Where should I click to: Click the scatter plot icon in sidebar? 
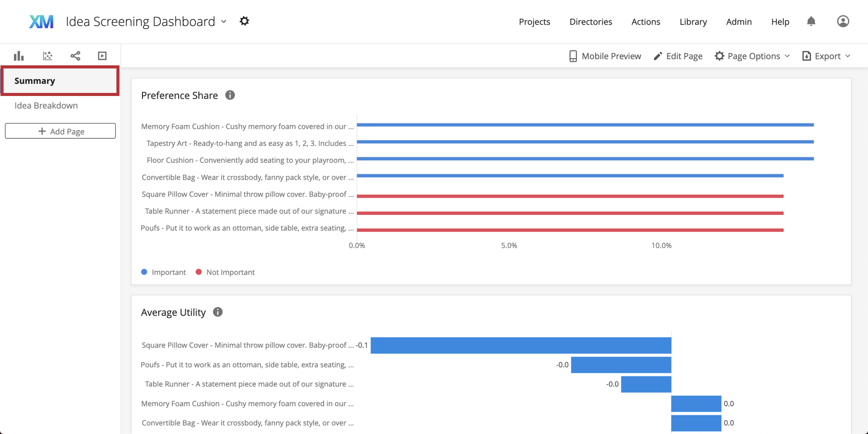click(47, 56)
